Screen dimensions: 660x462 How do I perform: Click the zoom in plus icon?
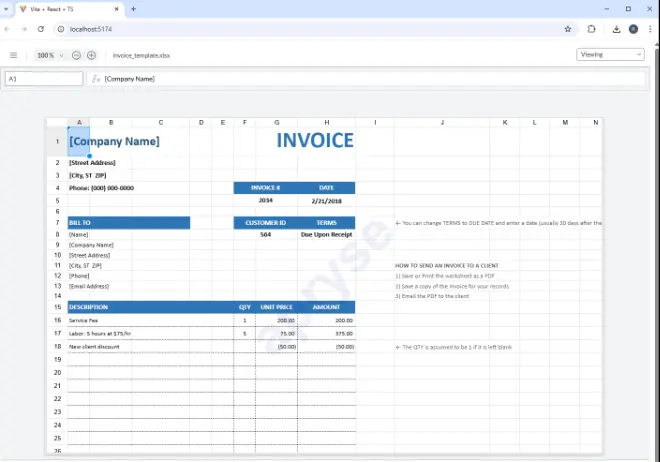(x=91, y=55)
